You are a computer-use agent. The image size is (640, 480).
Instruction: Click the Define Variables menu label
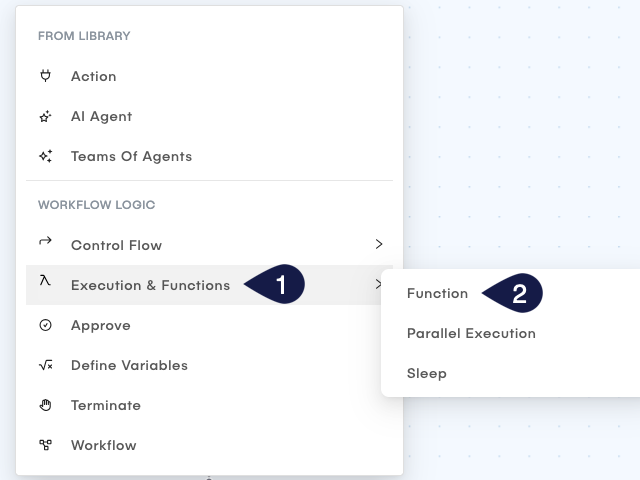click(129, 366)
